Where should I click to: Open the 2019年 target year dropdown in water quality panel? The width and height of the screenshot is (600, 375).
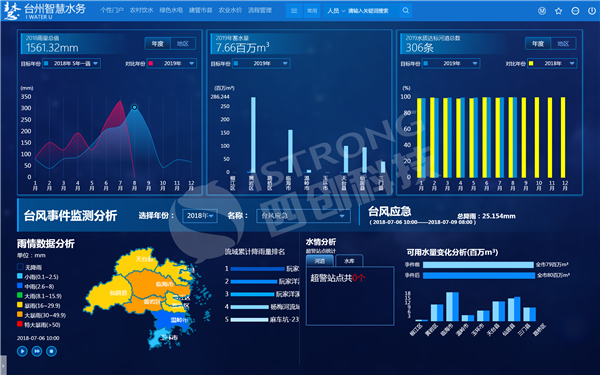coord(451,64)
